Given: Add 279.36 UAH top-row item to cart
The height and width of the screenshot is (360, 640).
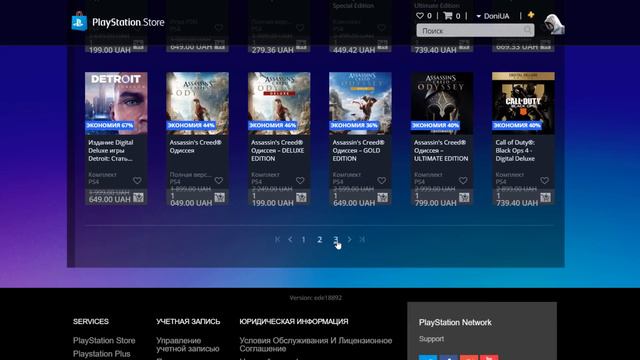Looking at the screenshot, I should coord(301,45).
